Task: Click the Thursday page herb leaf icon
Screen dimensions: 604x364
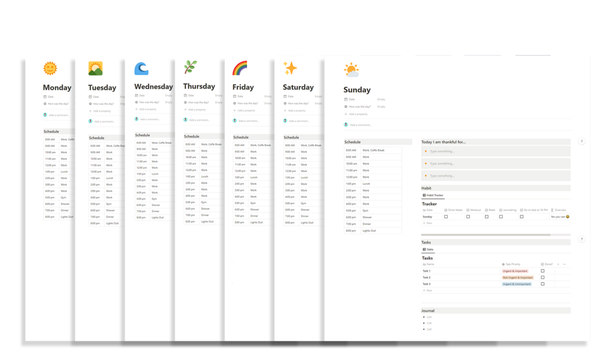Action: 191,67
